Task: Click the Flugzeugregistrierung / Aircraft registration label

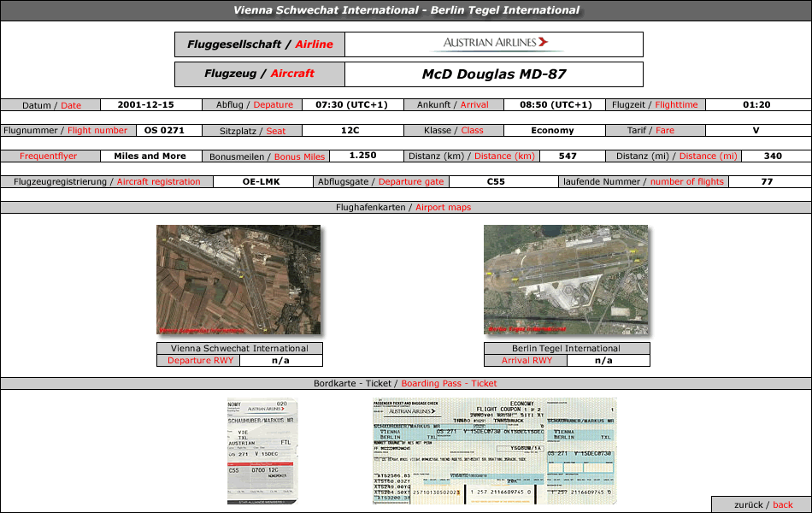Action: tap(107, 182)
